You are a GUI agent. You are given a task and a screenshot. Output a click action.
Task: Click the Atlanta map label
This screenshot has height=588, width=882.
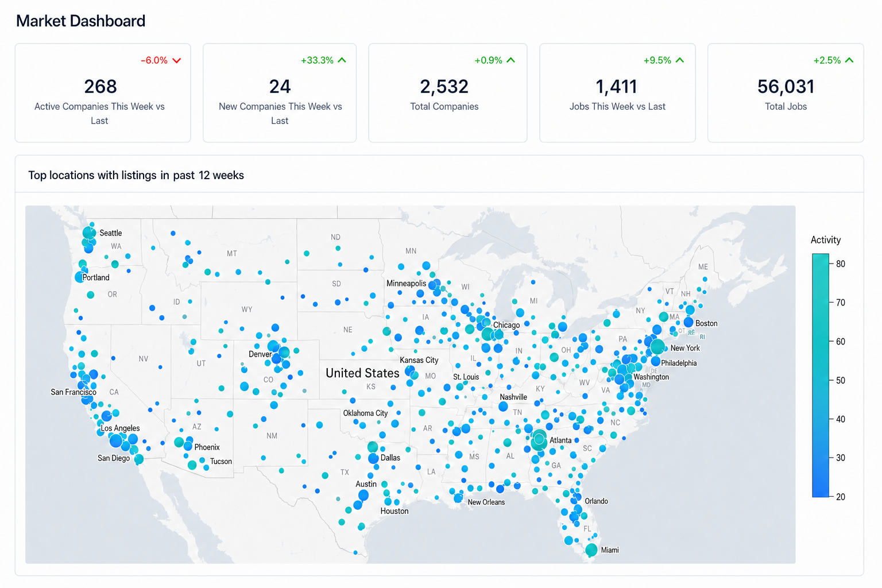561,440
